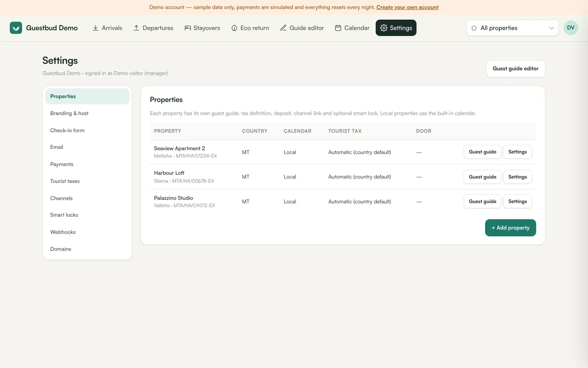Click the Calendar icon in navigation

click(x=338, y=28)
